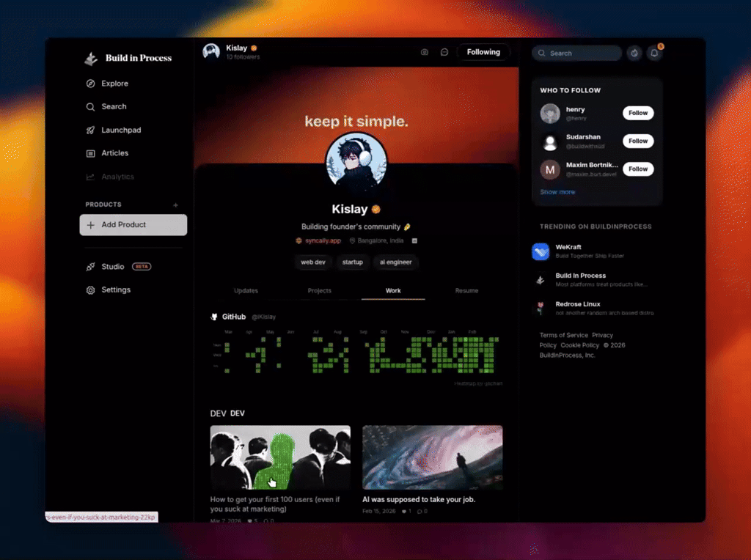751x560 pixels.
Task: Click the 10 followers count
Action: [x=243, y=57]
